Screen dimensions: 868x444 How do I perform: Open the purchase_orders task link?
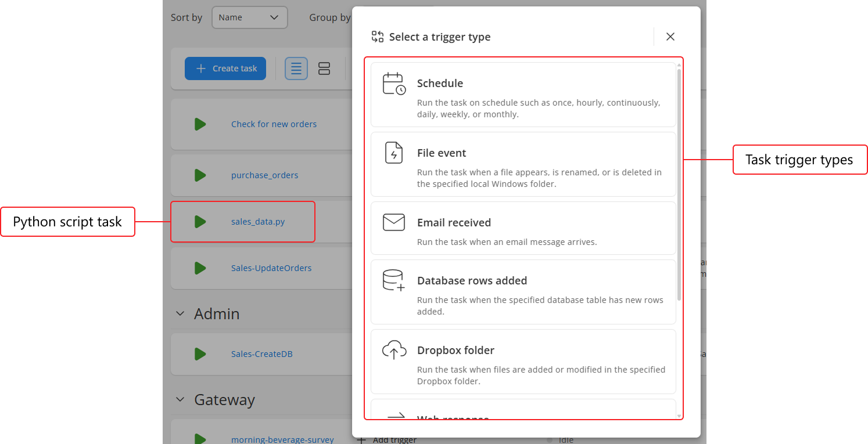click(265, 175)
